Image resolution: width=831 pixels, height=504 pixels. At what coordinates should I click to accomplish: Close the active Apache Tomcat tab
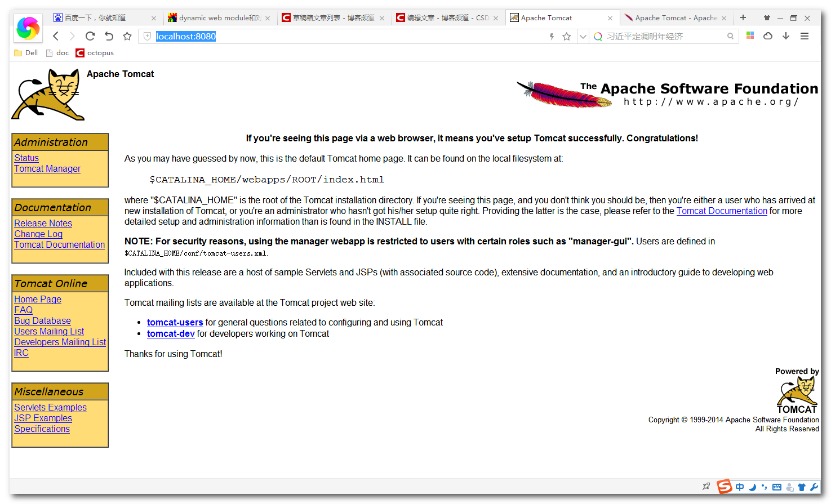point(610,18)
